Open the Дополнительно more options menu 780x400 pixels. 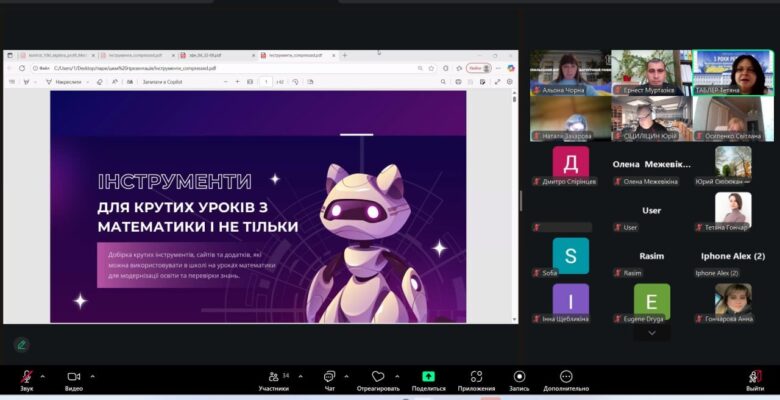[x=566, y=377]
